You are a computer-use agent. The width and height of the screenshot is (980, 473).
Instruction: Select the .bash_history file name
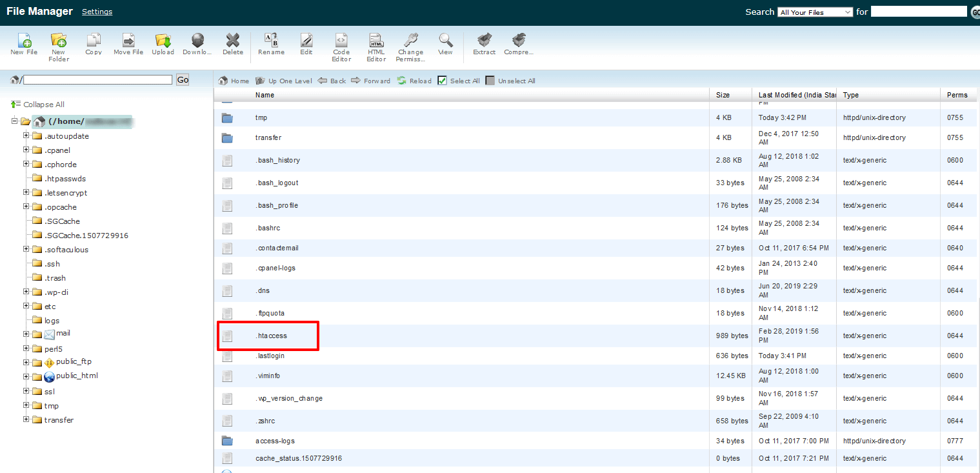click(x=277, y=160)
